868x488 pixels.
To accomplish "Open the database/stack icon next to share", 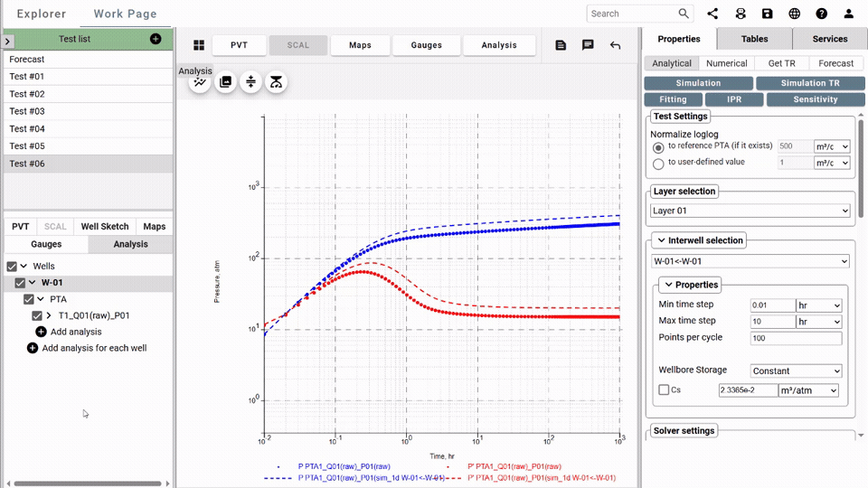I will [741, 14].
